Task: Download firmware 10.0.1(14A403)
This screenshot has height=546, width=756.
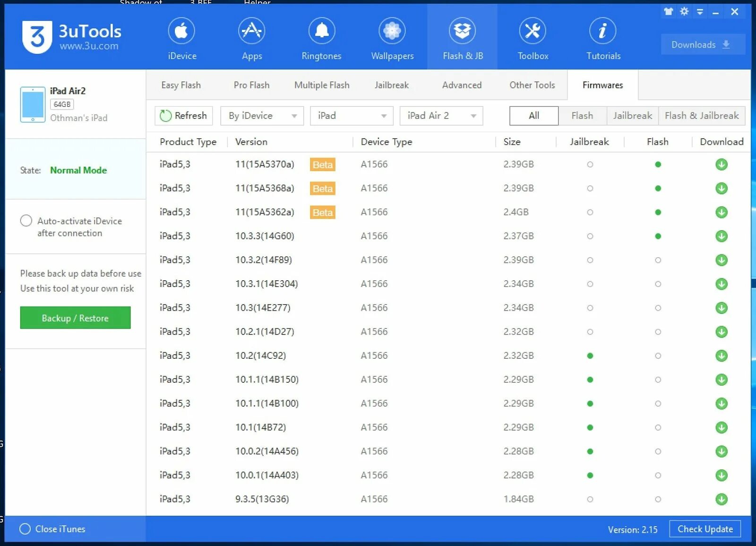Action: [x=722, y=475]
